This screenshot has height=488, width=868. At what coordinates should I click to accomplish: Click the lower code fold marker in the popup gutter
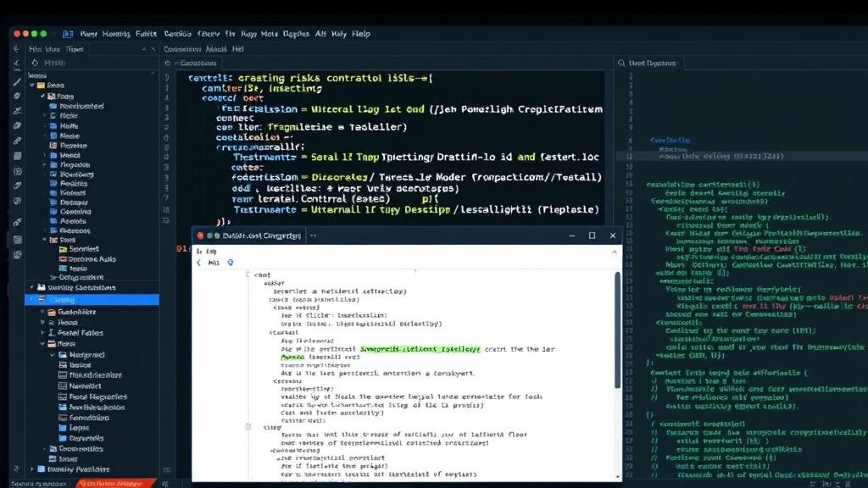(248, 427)
